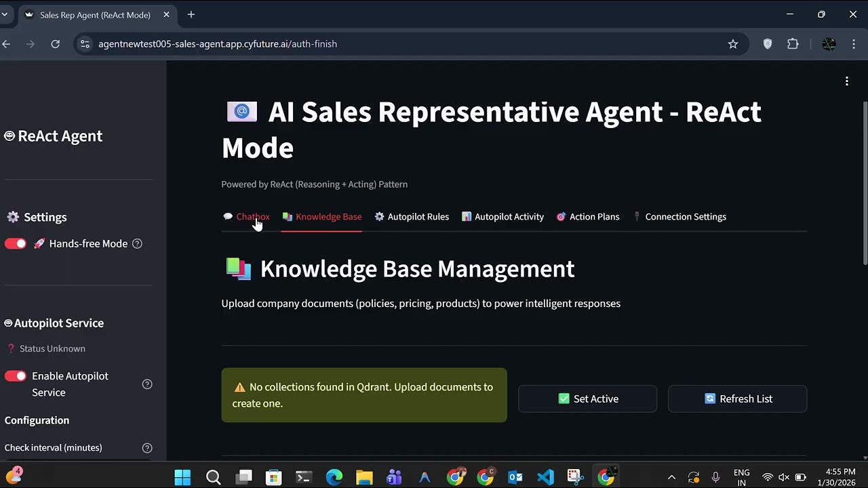Open the shield extension icon

click(x=768, y=44)
